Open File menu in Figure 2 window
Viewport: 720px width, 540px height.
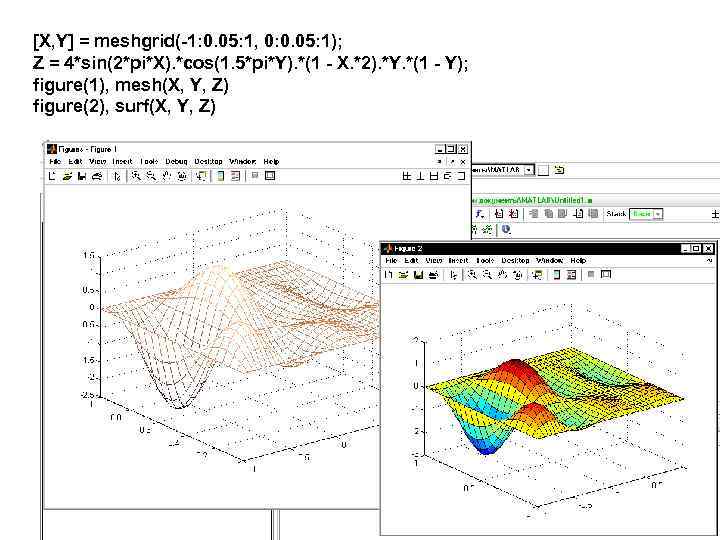coord(391,260)
